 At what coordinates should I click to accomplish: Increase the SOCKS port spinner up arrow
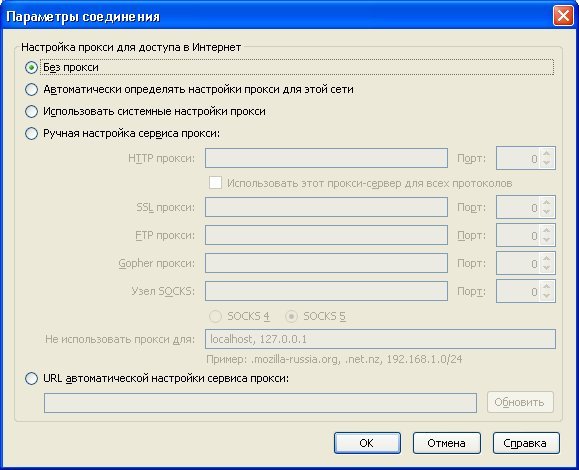[x=547, y=287]
